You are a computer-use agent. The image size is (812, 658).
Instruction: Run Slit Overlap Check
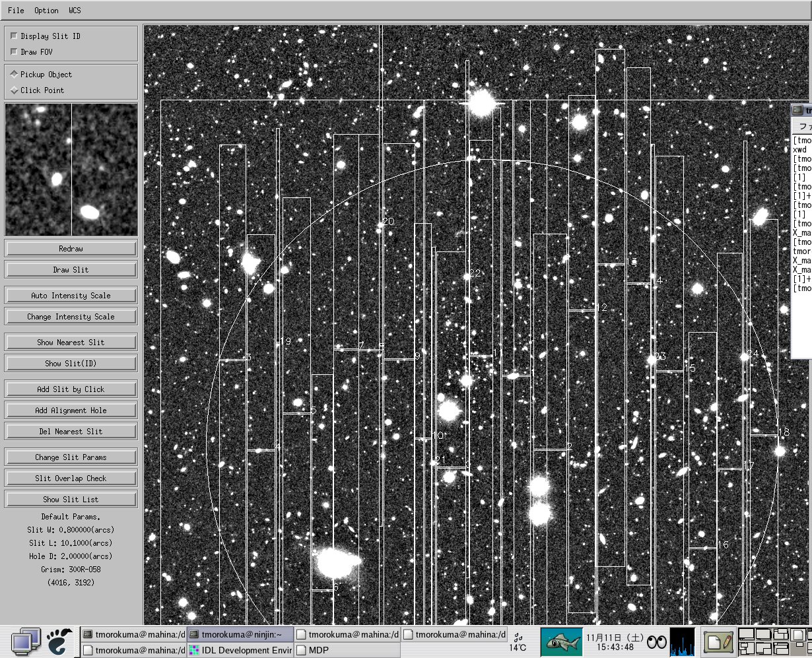pyautogui.click(x=71, y=478)
